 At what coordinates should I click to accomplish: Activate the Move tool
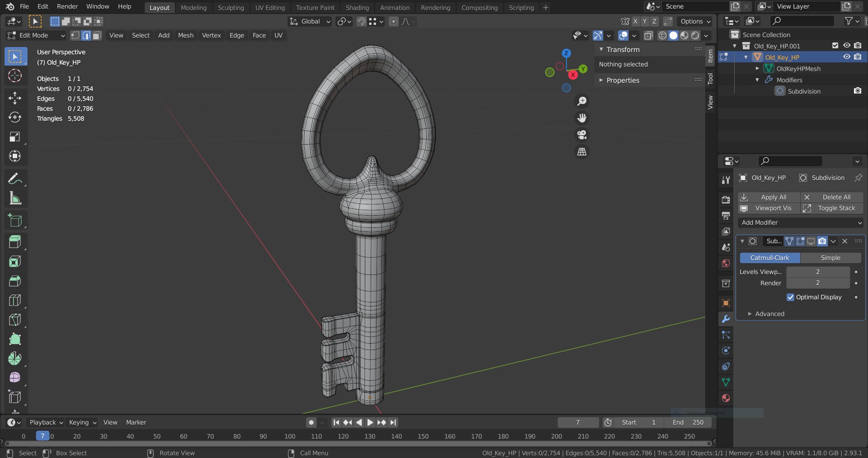[x=15, y=98]
